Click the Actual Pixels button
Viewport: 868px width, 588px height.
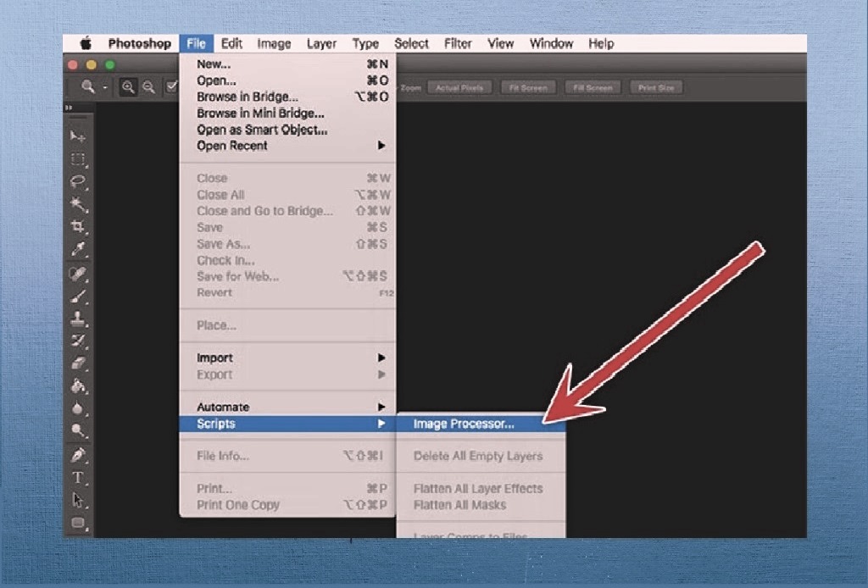[459, 88]
